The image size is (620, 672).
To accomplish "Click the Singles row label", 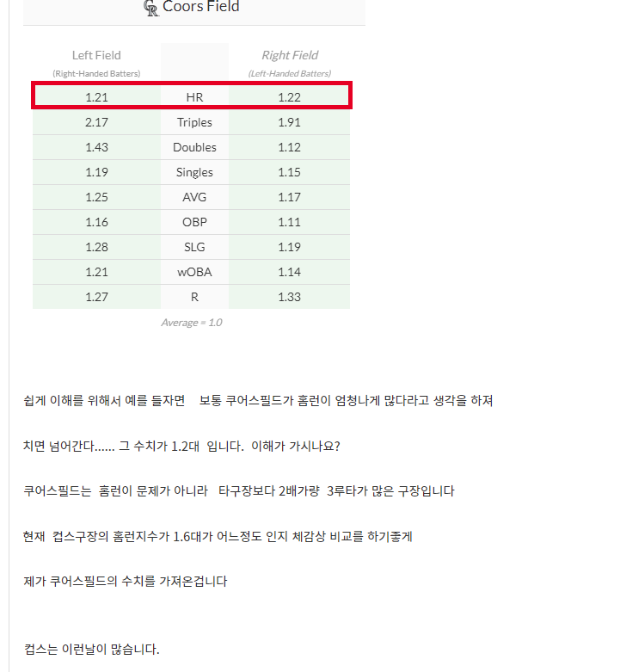I will point(194,172).
